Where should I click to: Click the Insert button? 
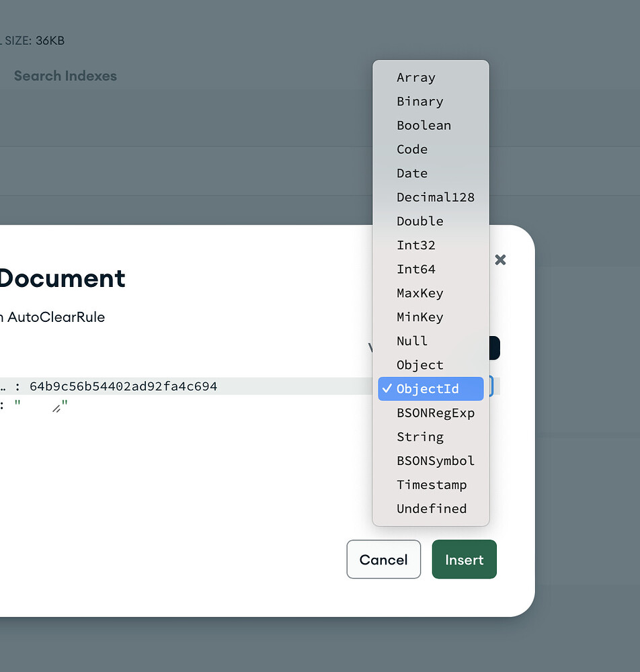click(x=464, y=559)
